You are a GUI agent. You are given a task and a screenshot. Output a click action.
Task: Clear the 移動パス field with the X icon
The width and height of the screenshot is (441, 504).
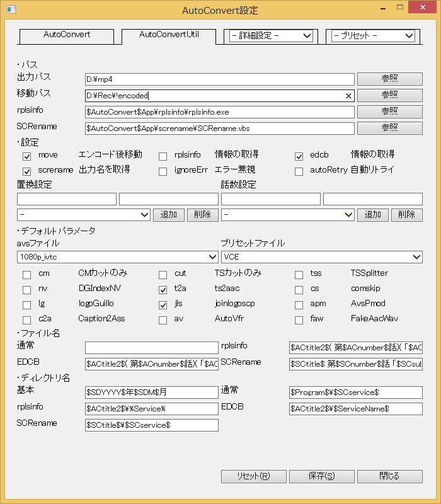pos(348,96)
